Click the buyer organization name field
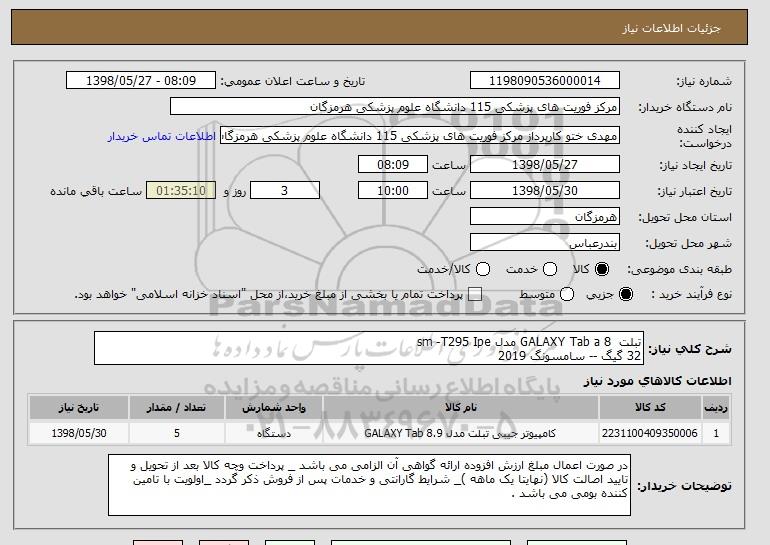 pyautogui.click(x=395, y=107)
